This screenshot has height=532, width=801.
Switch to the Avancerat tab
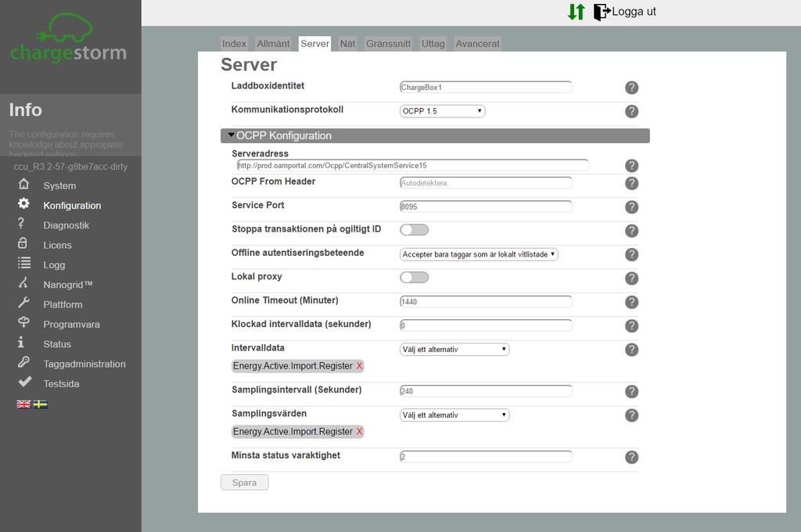477,44
